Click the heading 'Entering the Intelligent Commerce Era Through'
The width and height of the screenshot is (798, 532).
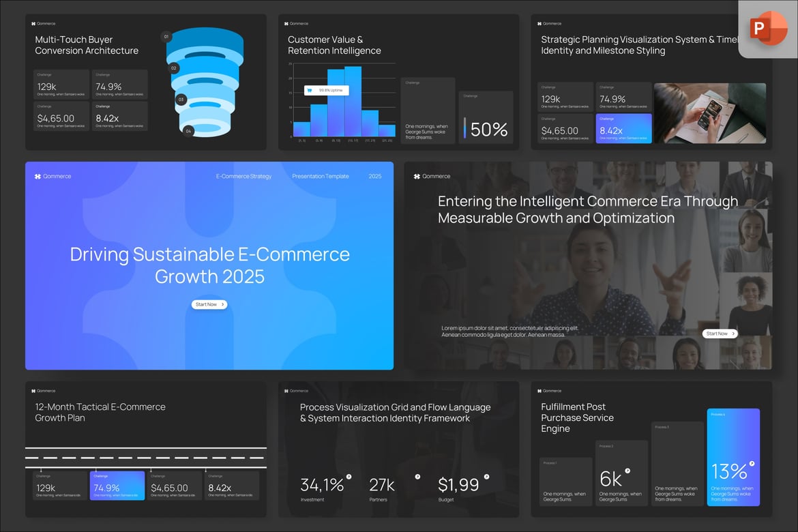[x=588, y=201]
